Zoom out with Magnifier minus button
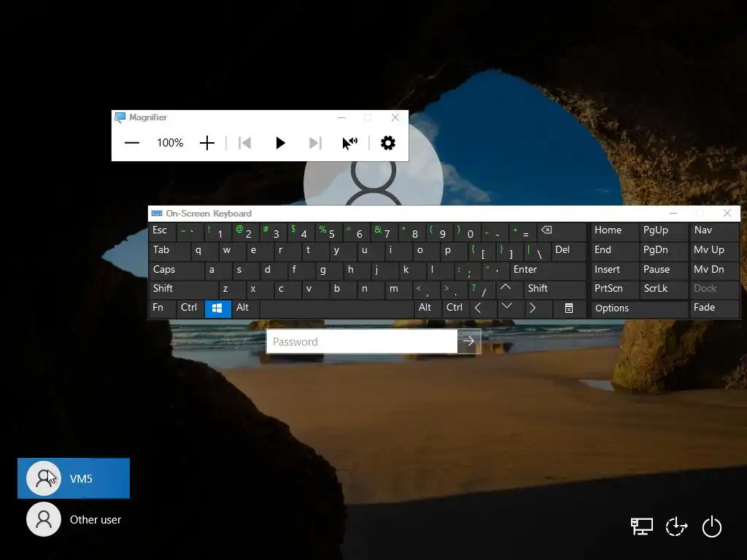This screenshot has height=560, width=747. click(132, 143)
